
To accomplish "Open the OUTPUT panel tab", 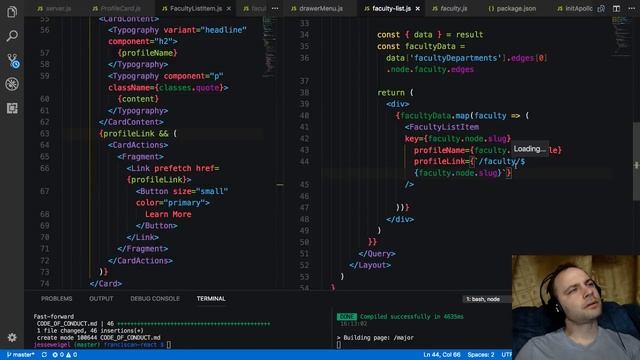I will (x=101, y=299).
